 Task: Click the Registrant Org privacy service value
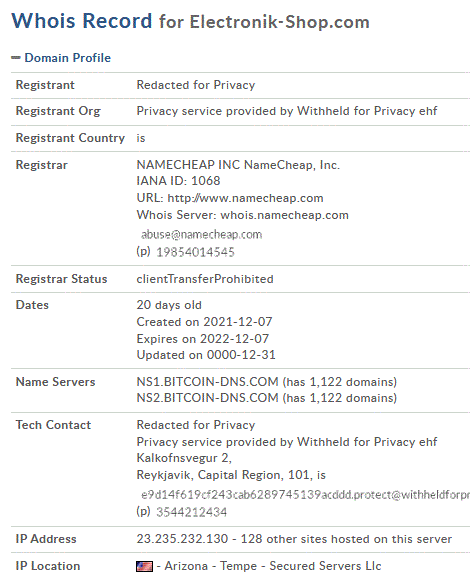click(287, 111)
